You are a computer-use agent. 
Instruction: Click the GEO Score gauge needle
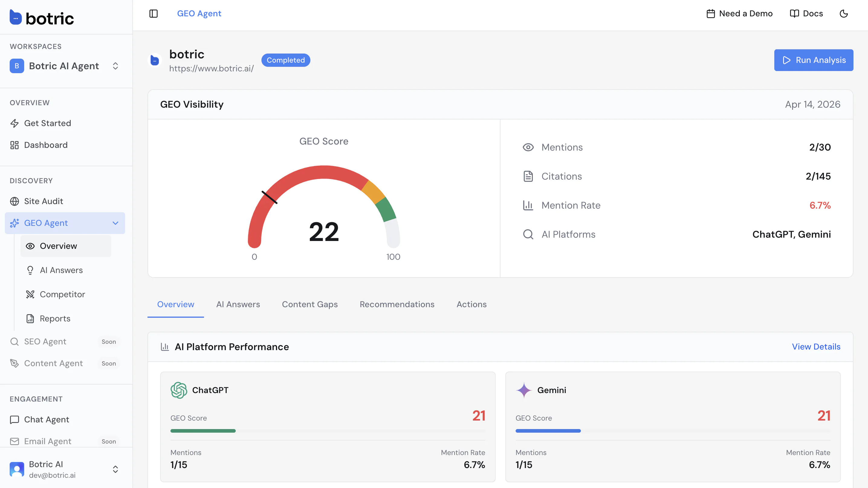(270, 197)
